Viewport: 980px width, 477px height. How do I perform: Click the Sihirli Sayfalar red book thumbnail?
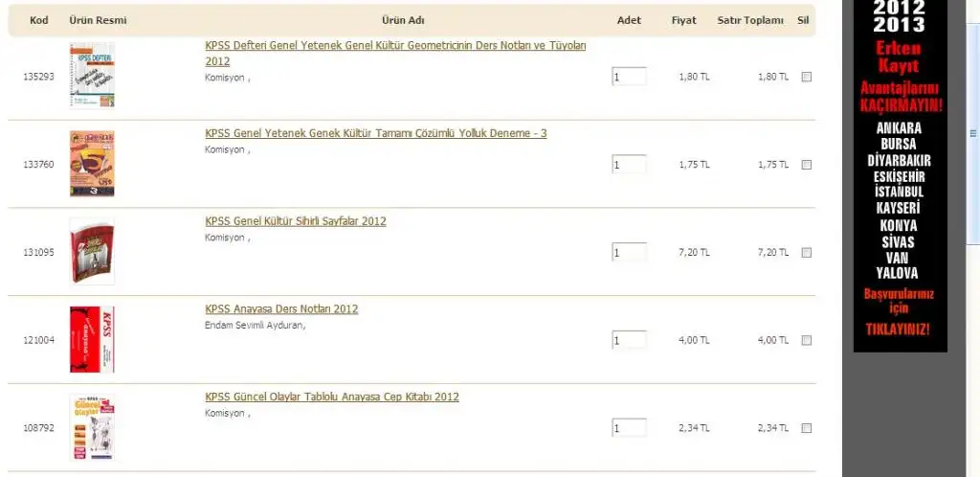click(92, 252)
